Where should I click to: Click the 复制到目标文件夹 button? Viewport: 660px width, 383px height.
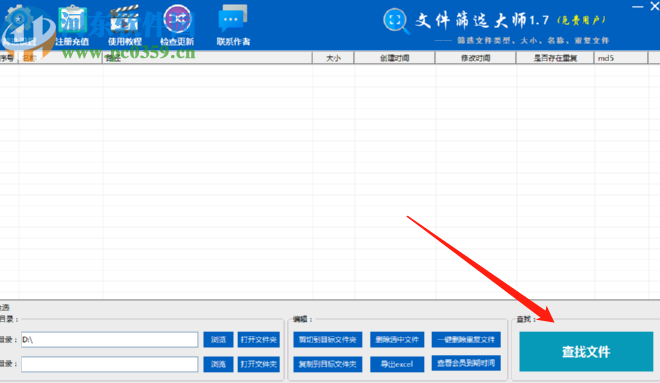click(x=328, y=364)
